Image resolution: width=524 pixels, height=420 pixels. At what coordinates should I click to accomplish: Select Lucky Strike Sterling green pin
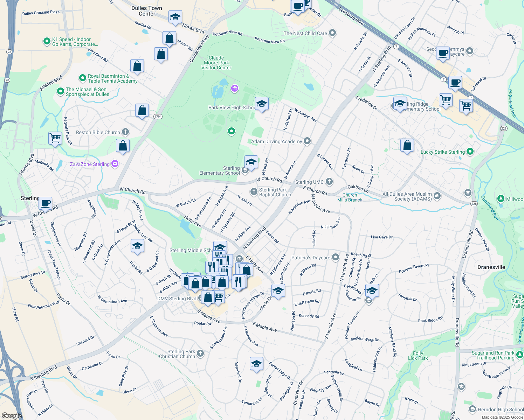[470, 152]
